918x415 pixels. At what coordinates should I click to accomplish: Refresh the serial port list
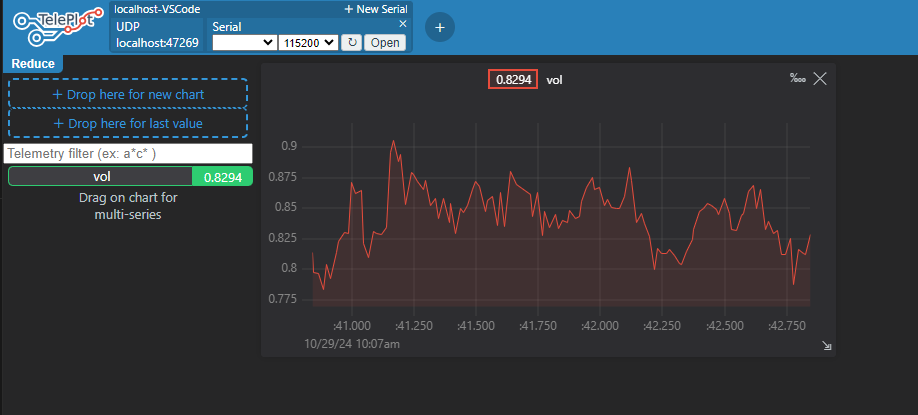pyautogui.click(x=351, y=43)
